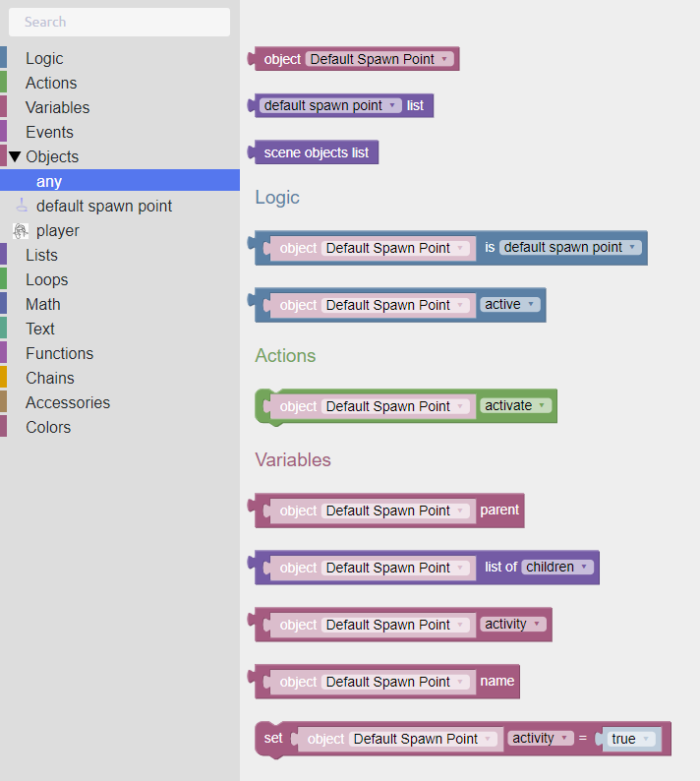Open dropdown on top object Default Spawn Point block
700x781 pixels.
(x=444, y=59)
